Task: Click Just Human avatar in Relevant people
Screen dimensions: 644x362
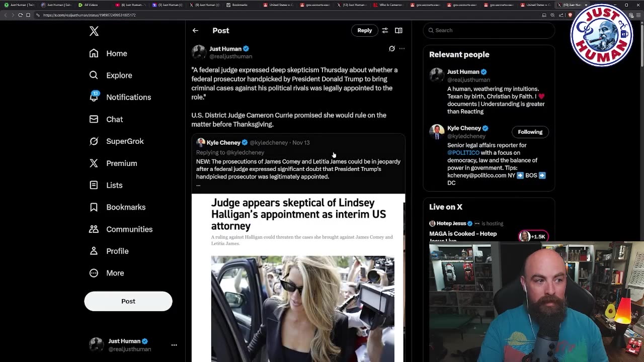Action: pos(437,75)
